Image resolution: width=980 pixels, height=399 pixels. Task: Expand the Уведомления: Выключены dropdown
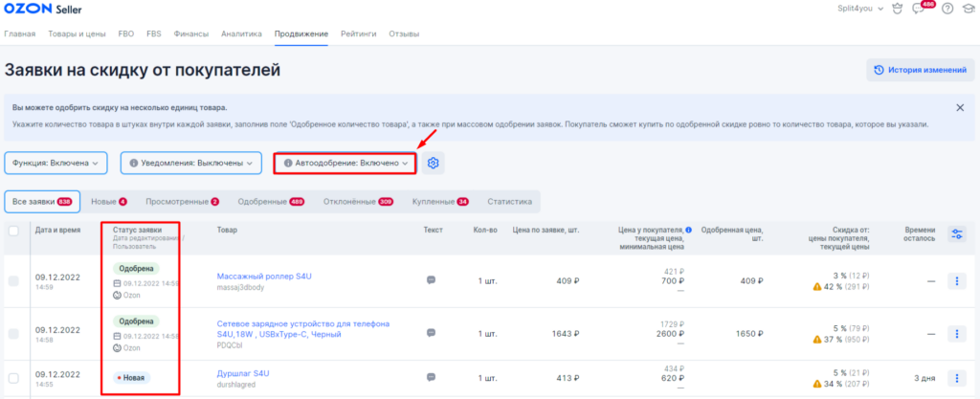[190, 163]
